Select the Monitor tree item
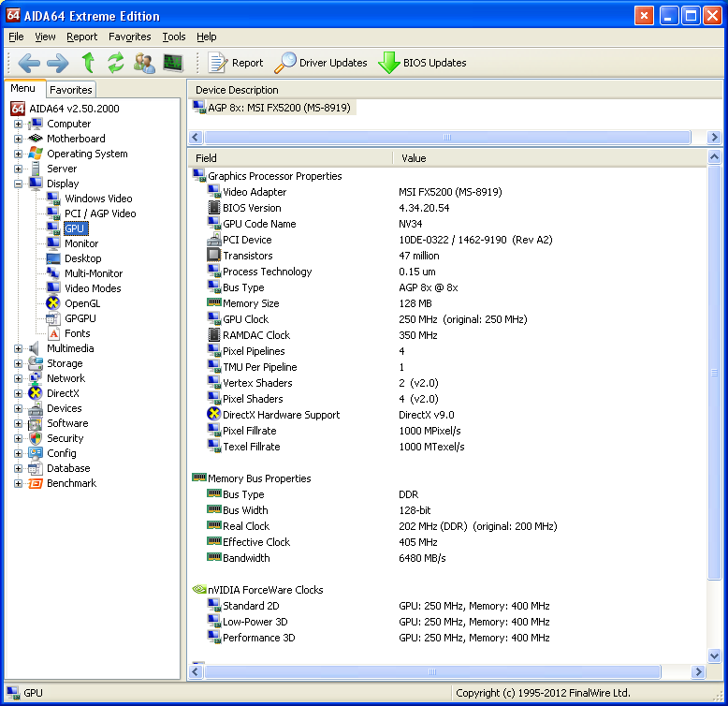Image resolution: width=728 pixels, height=706 pixels. [x=81, y=243]
